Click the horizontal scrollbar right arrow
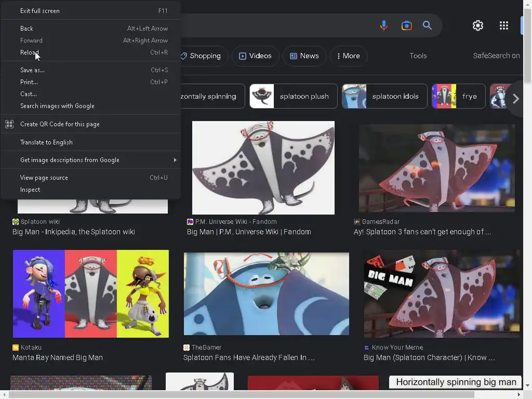The image size is (532, 399). pos(519,395)
